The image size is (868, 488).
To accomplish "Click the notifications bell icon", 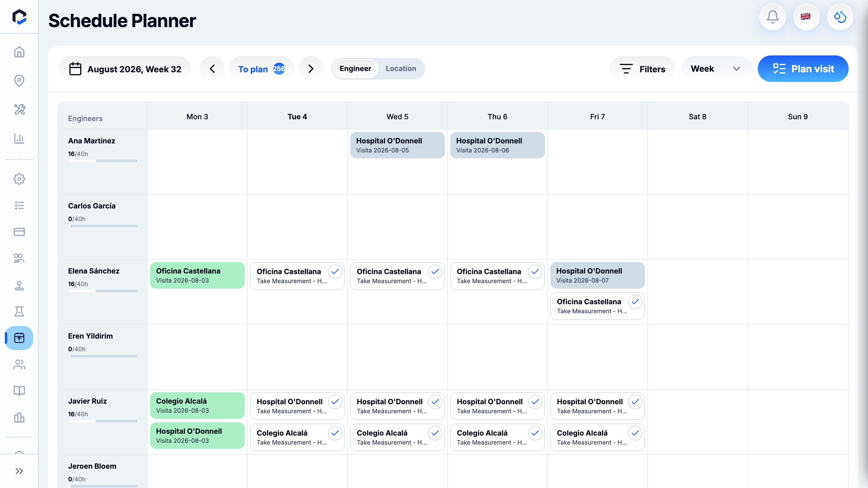I will pyautogui.click(x=773, y=17).
